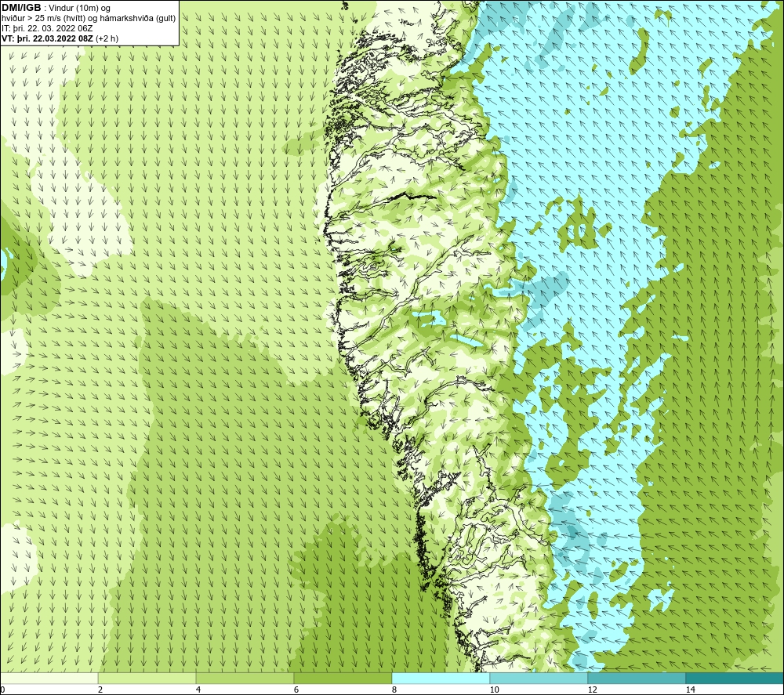This screenshot has height=695, width=784.
Task: Click the valid time "VT: þri. 22.03.2022 08Z (+2 h)"
Action: [60, 38]
